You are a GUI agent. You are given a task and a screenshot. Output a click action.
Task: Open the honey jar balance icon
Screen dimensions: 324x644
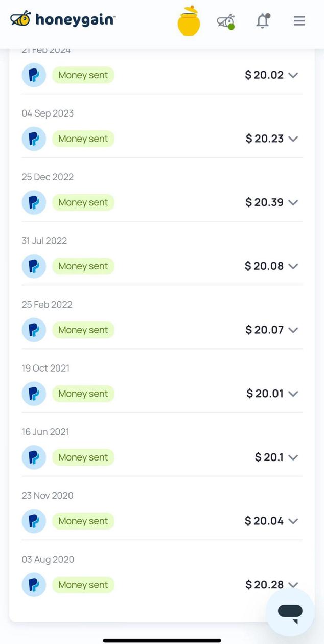click(189, 21)
